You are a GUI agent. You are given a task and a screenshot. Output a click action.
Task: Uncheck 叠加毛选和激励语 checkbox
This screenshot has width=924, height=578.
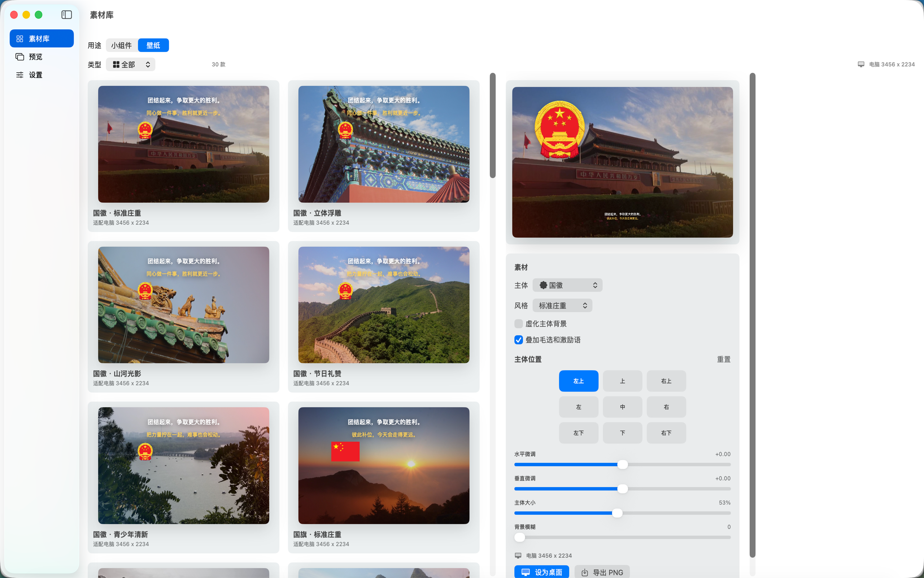(x=519, y=340)
